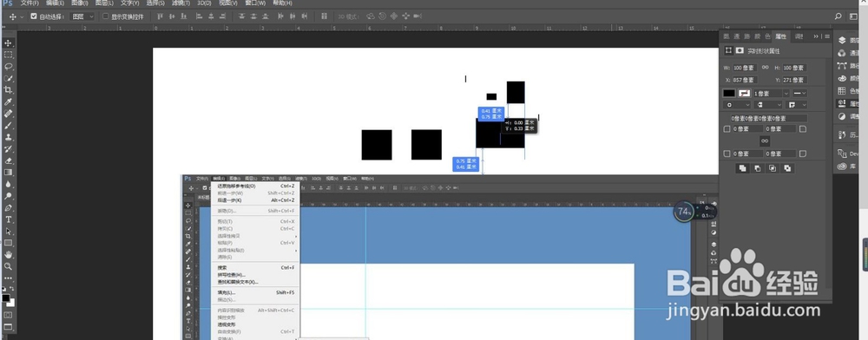
Task: Select the Eraser tool
Action: (x=9, y=160)
